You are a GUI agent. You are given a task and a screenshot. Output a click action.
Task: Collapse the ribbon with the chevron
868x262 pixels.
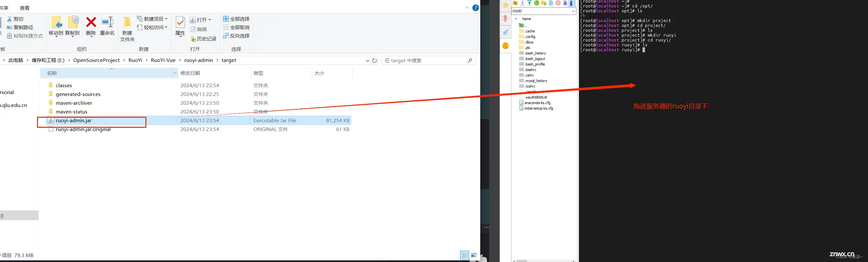coord(467,8)
